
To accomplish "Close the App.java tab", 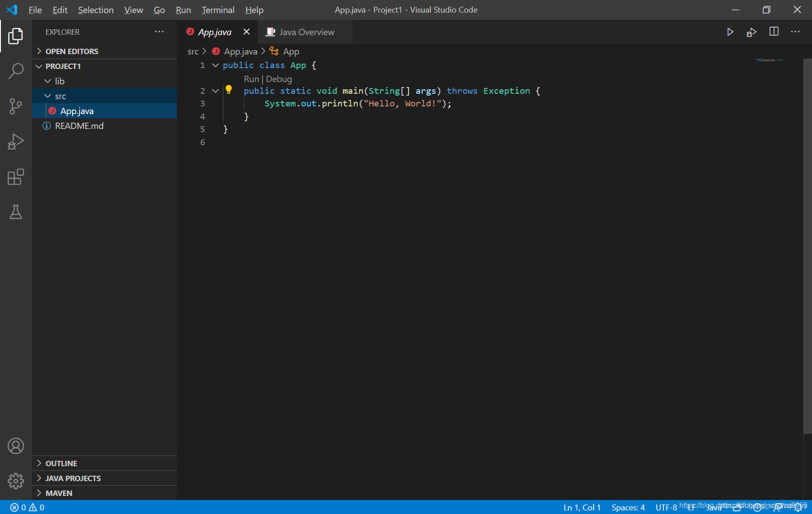I will click(246, 32).
